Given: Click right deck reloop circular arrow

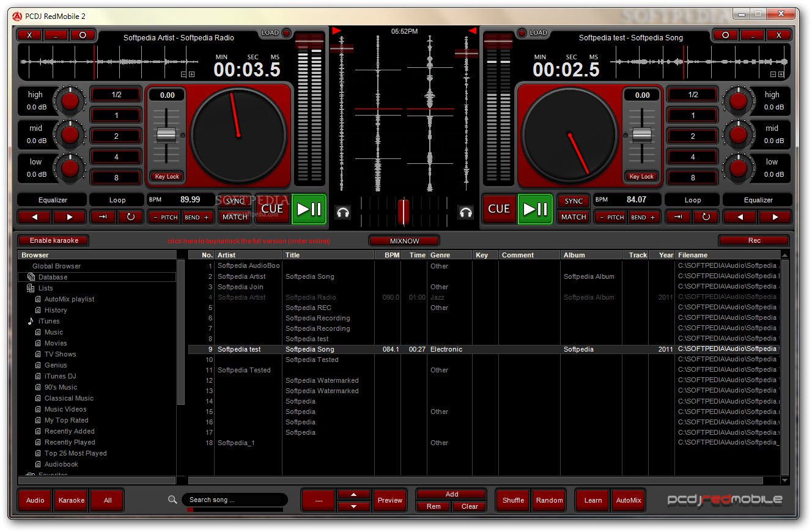Looking at the screenshot, I should [x=706, y=216].
